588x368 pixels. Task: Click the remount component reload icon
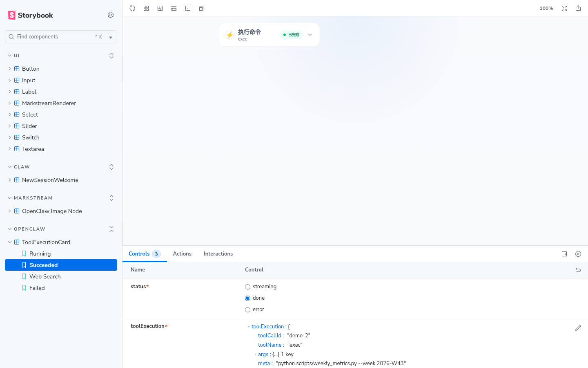coord(132,8)
